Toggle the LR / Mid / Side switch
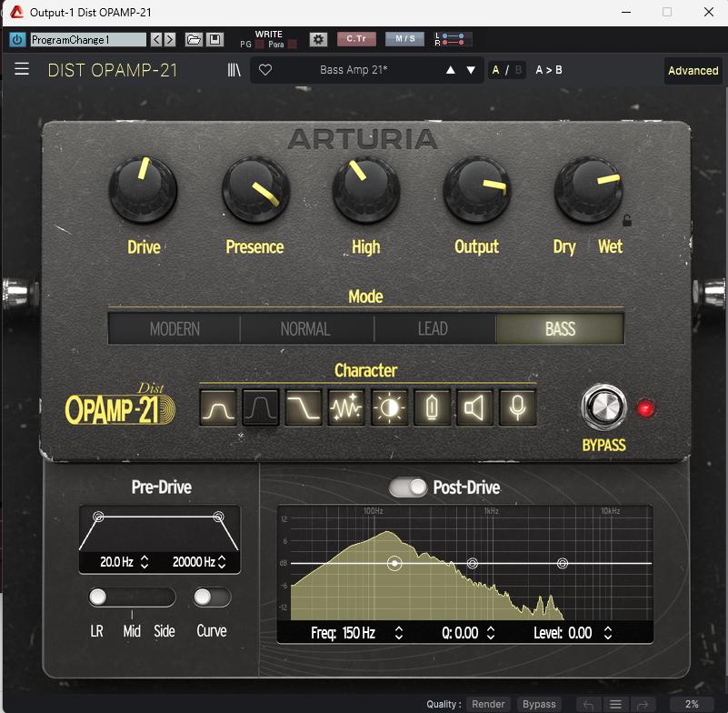Viewport: 728px width, 713px height. (x=132, y=598)
